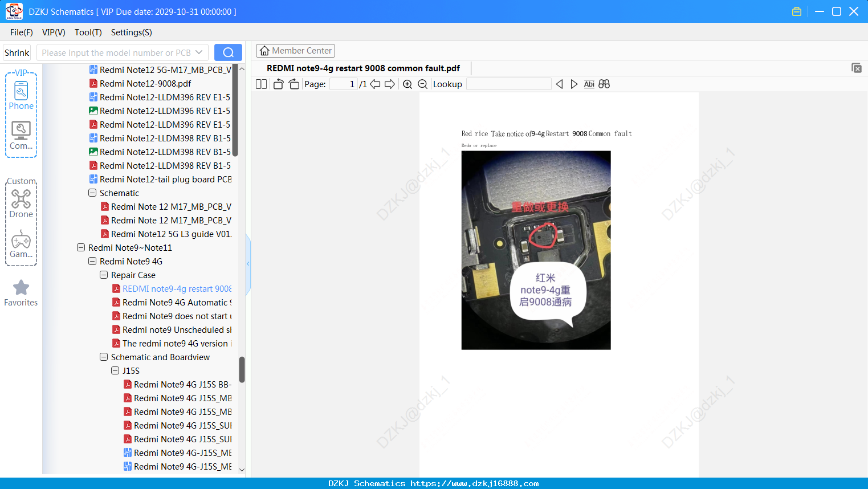Open Favorites star icon
Image resolution: width=868 pixels, height=489 pixels.
point(21,292)
